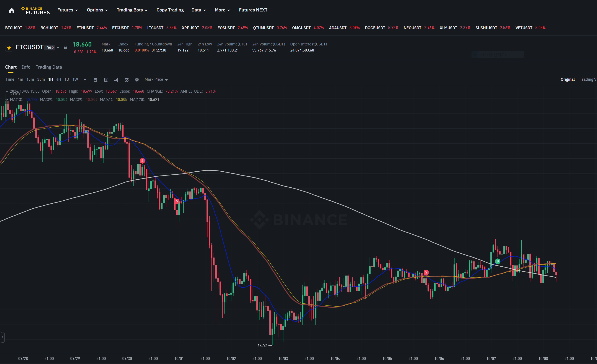The width and height of the screenshot is (597, 364).
Task: Click the candlestick chart style icon
Action: coord(116,80)
